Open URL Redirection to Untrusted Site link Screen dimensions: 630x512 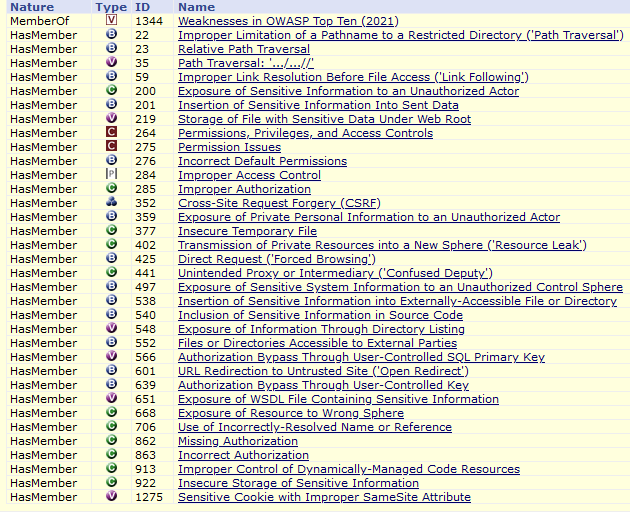323,371
